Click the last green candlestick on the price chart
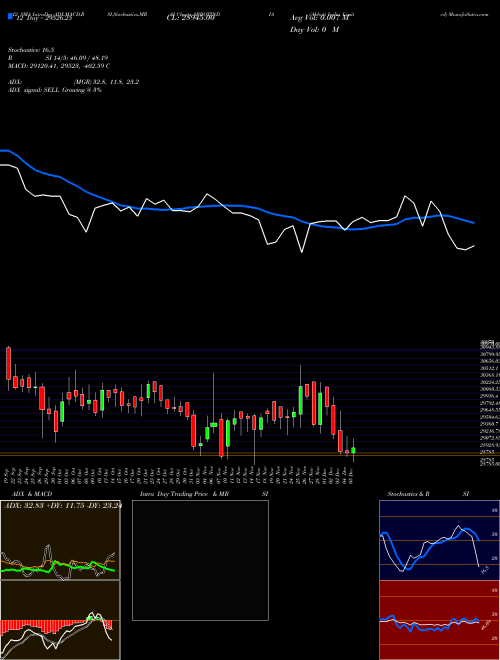The image size is (500, 660). pos(354,450)
